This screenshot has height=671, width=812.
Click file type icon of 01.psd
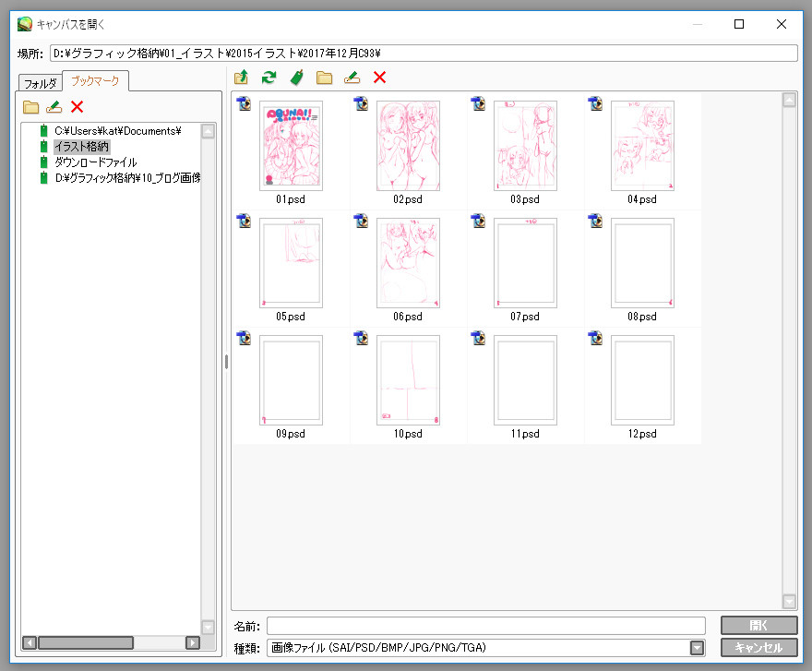(244, 103)
